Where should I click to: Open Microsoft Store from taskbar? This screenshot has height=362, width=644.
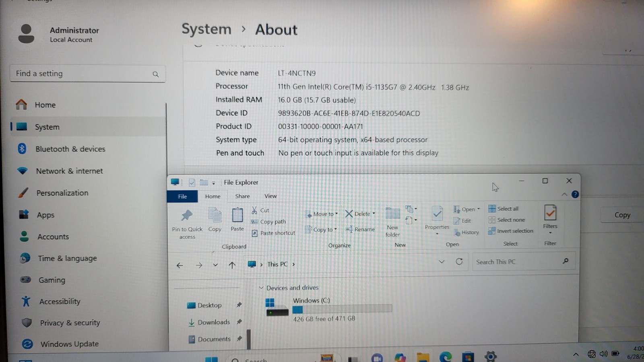coord(468,357)
